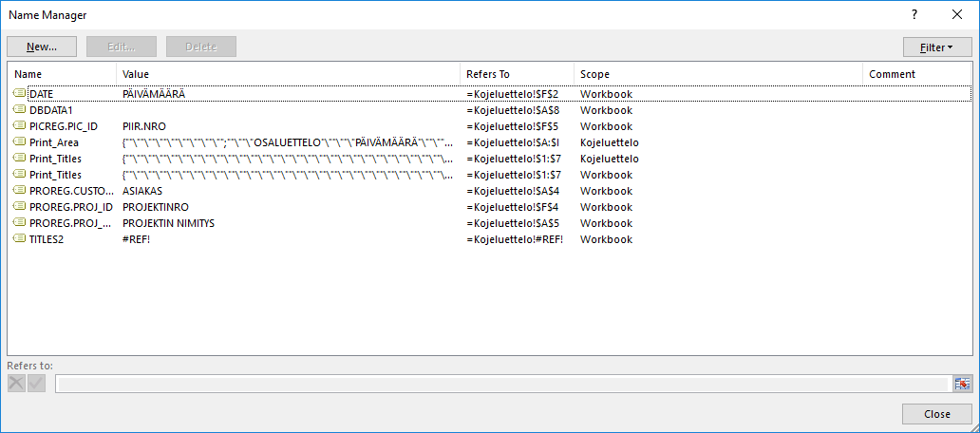Click the Value column header

pyautogui.click(x=288, y=74)
